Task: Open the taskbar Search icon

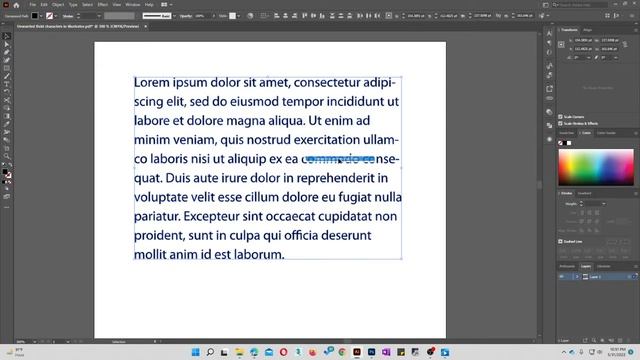Action: coord(210,352)
